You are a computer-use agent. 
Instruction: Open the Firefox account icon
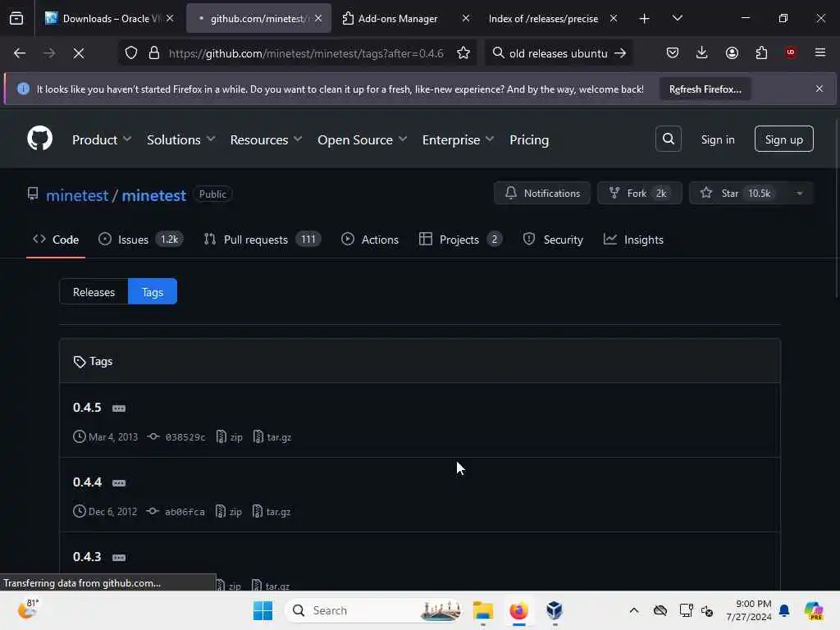point(732,52)
